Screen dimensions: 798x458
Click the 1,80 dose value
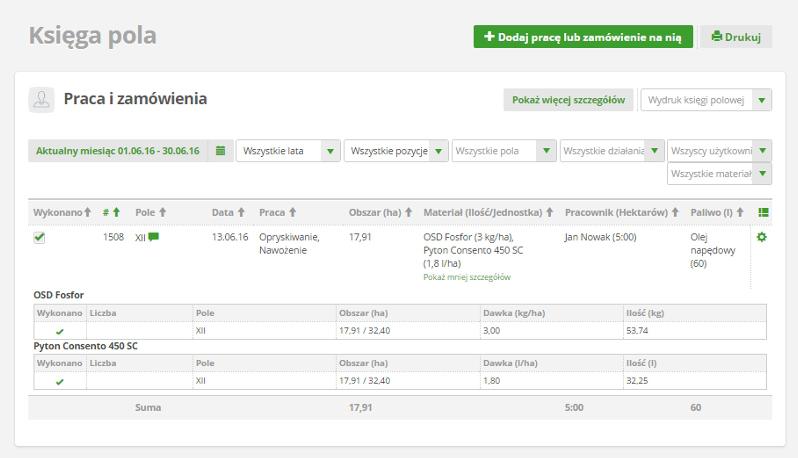pos(492,380)
